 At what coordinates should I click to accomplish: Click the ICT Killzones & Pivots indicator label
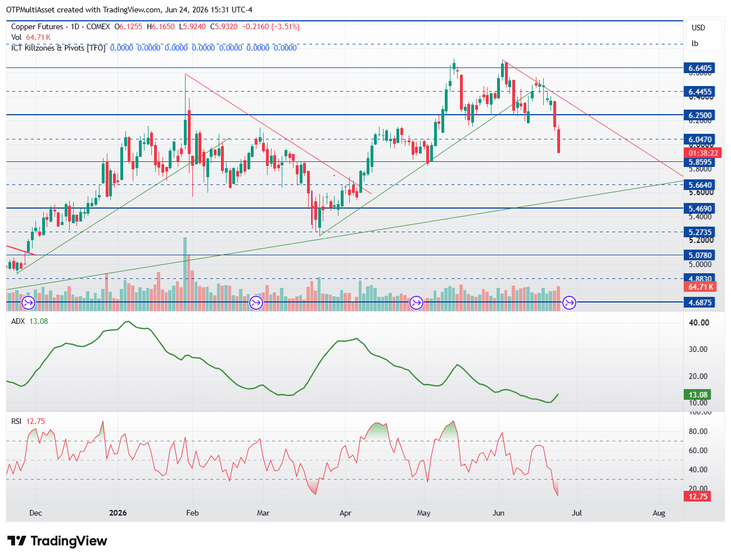tap(58, 48)
